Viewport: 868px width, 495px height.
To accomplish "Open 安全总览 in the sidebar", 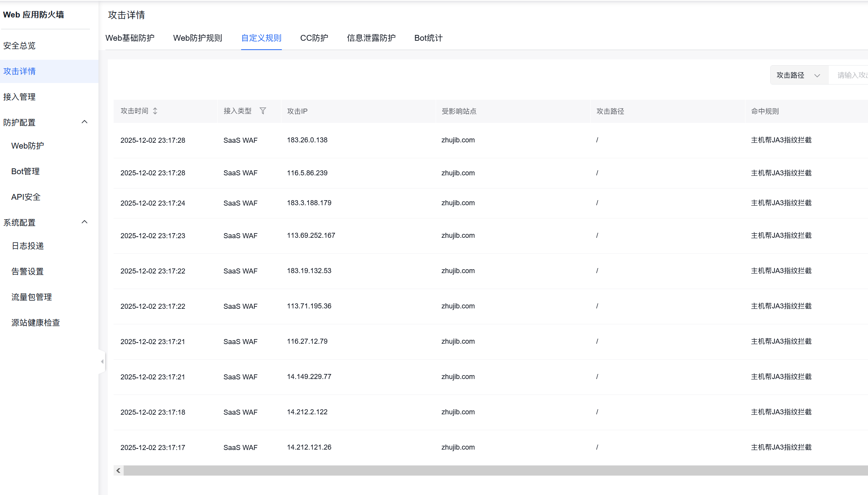I will (x=19, y=46).
